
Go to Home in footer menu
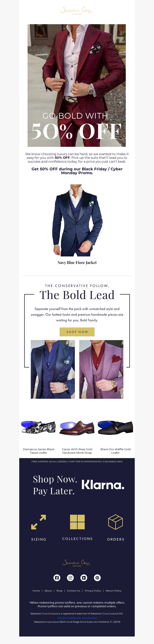point(36,591)
